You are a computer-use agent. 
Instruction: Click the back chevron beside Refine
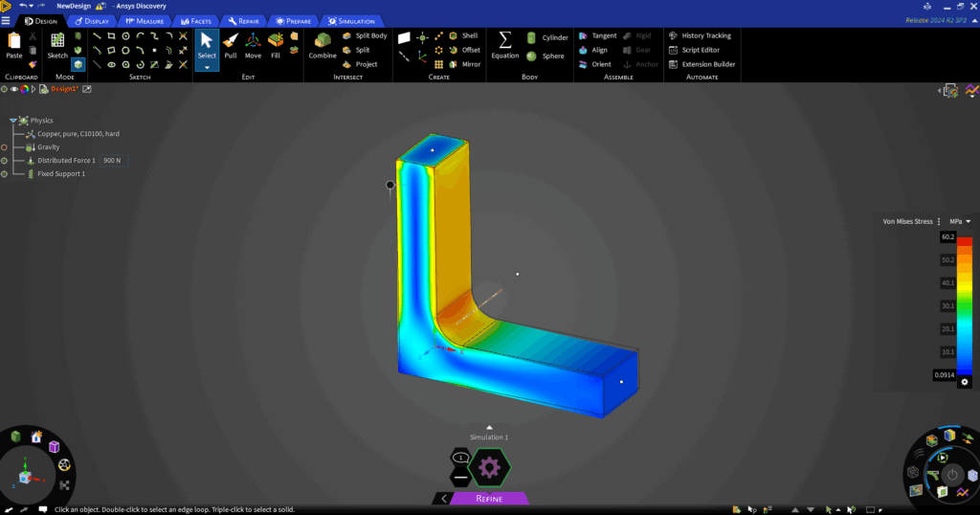pyautogui.click(x=444, y=498)
